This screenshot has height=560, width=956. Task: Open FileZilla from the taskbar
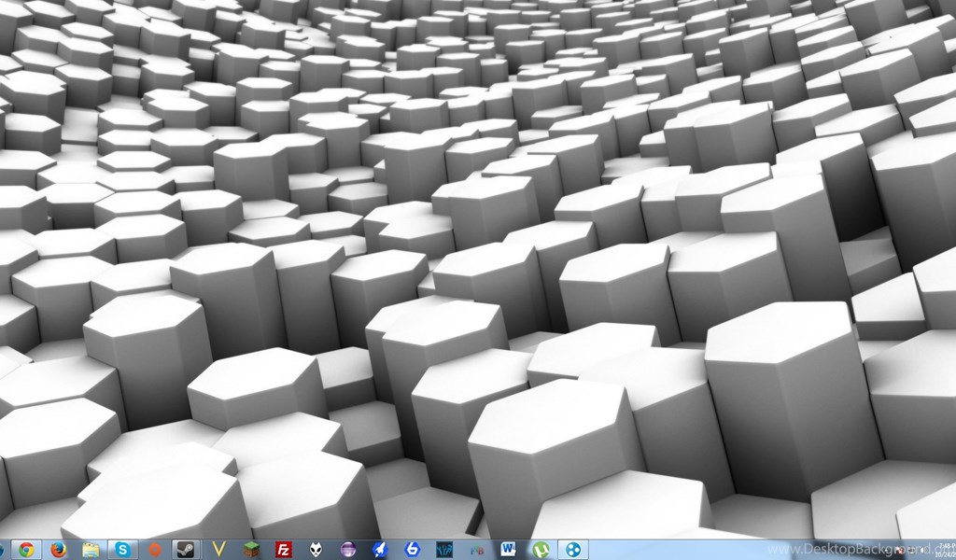(284, 550)
